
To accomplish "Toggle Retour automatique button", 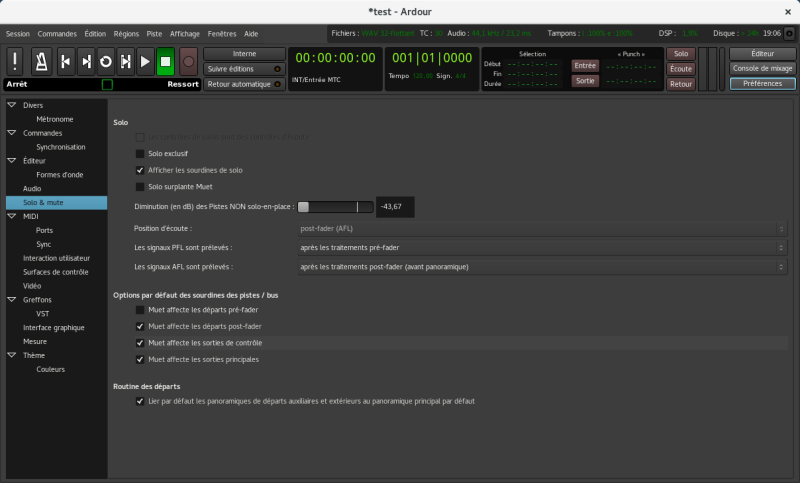I will (244, 84).
